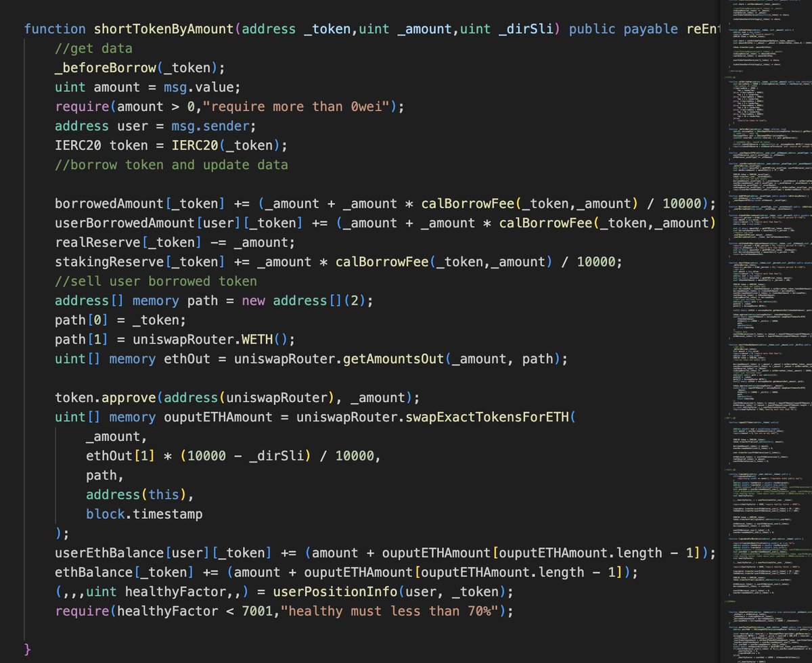Click the //sell user borrowed token comment
The height and width of the screenshot is (663, 812).
(x=156, y=281)
